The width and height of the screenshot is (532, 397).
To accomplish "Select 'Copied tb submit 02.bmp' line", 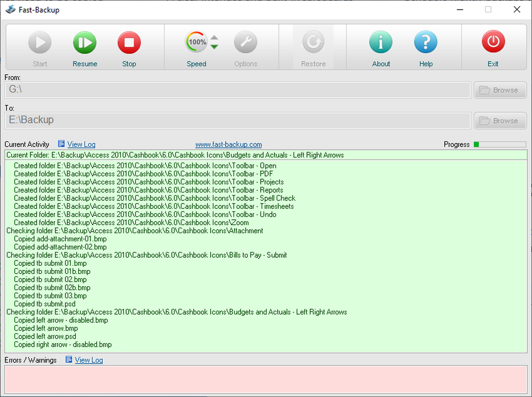I will pyautogui.click(x=50, y=280).
